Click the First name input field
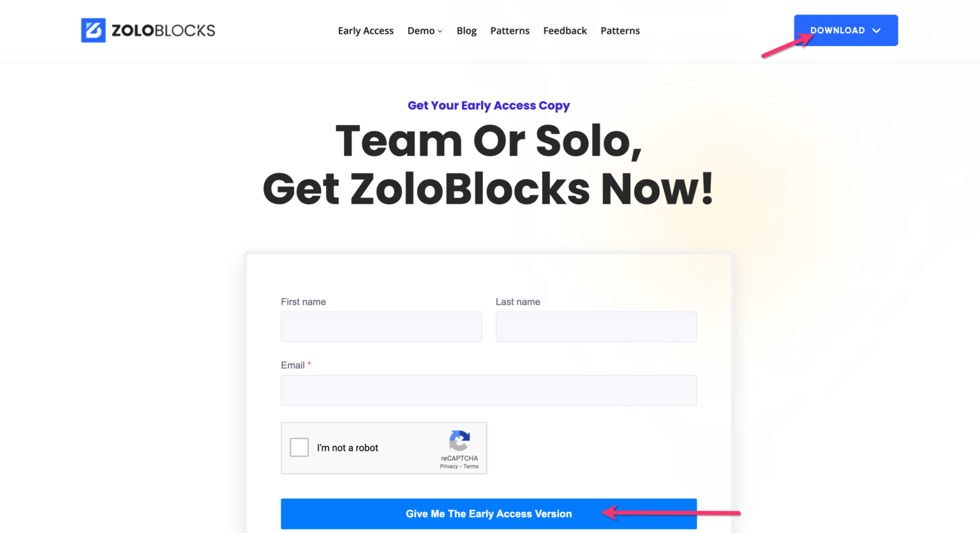The width and height of the screenshot is (980, 533). click(x=381, y=326)
